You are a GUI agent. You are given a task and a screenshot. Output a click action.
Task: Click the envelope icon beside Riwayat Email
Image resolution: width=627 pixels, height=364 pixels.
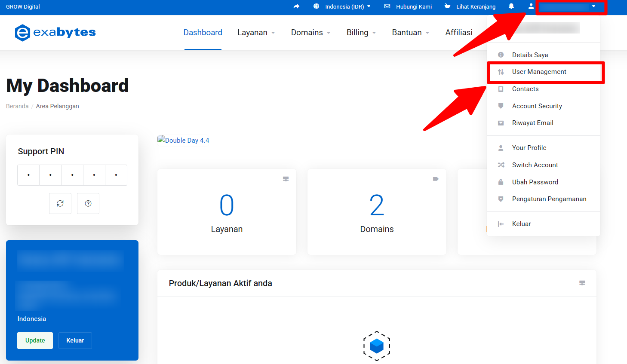tap(501, 123)
